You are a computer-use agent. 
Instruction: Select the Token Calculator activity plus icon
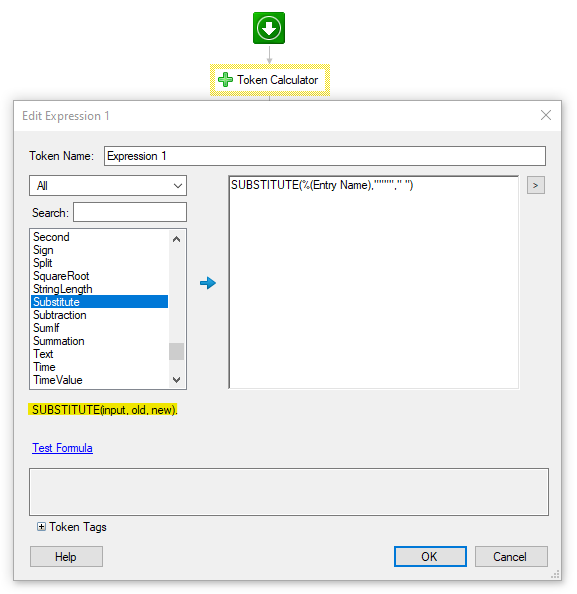click(x=225, y=80)
